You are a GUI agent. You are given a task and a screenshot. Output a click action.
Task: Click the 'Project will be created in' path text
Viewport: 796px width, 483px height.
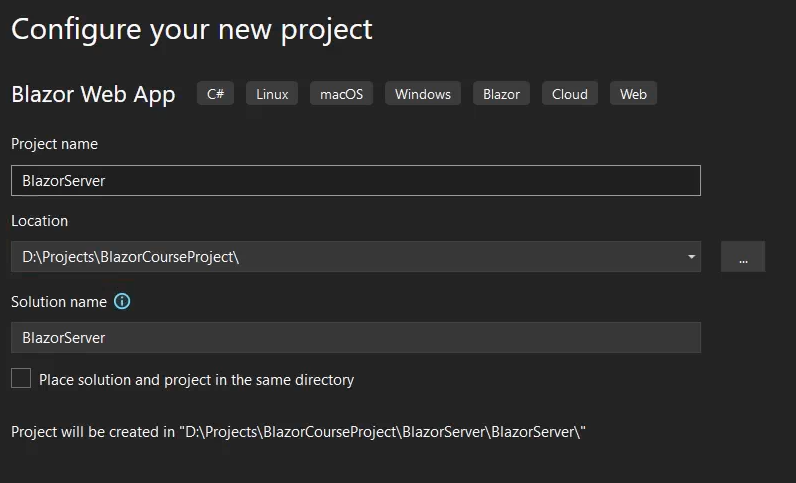pos(298,432)
